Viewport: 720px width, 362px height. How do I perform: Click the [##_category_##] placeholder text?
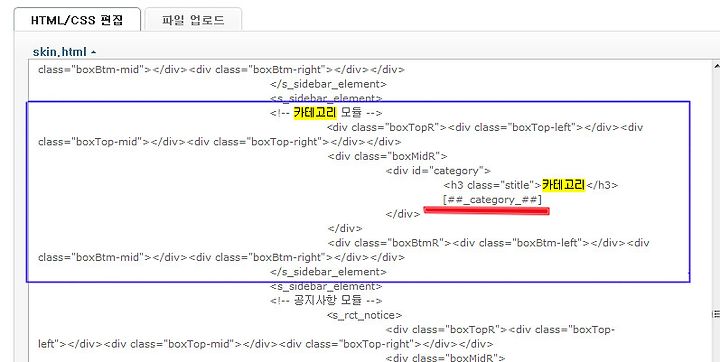(493, 199)
